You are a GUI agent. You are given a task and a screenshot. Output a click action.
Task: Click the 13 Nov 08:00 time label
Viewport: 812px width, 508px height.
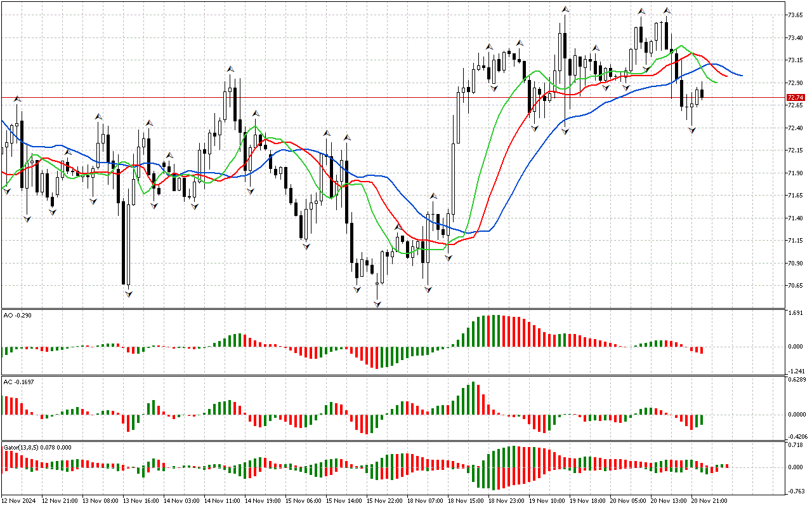[x=100, y=501]
